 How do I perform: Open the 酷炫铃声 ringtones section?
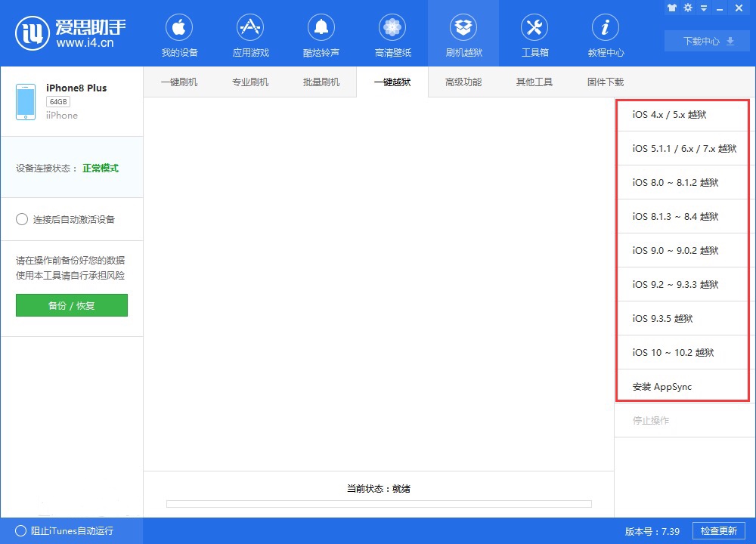click(321, 36)
